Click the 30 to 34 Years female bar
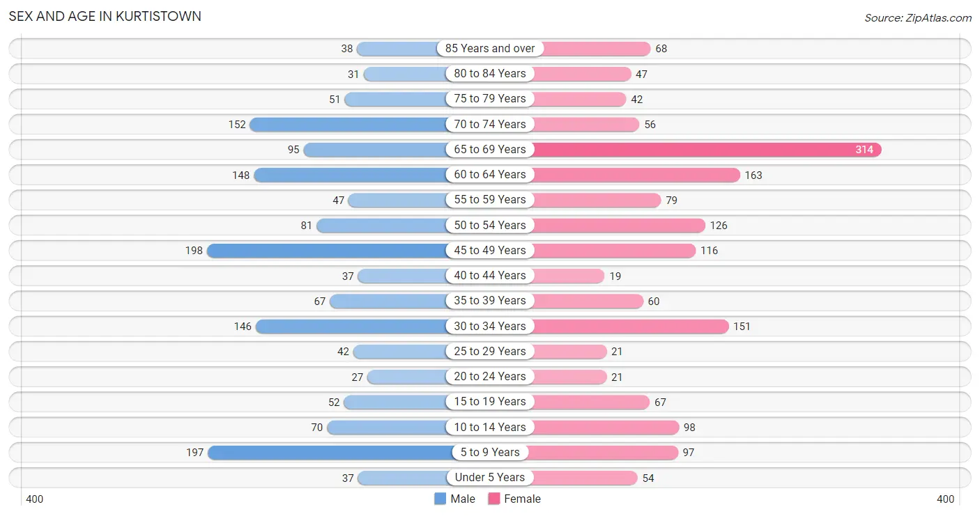This screenshot has height=516, width=980. (x=630, y=326)
